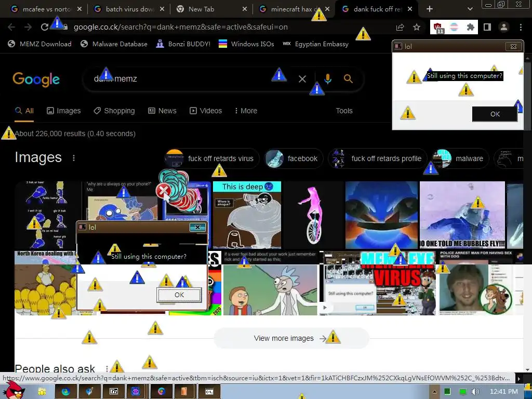Open the Rick and Morty image result
532x399 pixels.
point(270,284)
